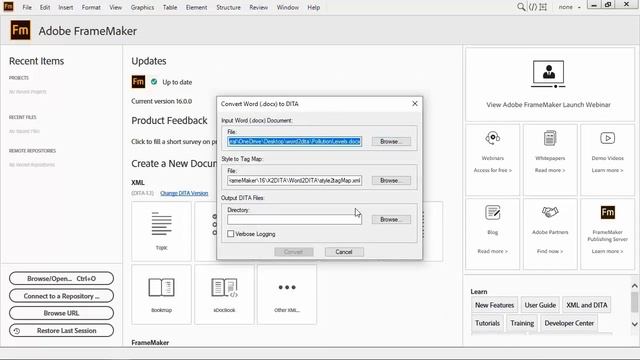Click the Style to Tag Map file field
The height and width of the screenshot is (360, 640).
coord(294,180)
